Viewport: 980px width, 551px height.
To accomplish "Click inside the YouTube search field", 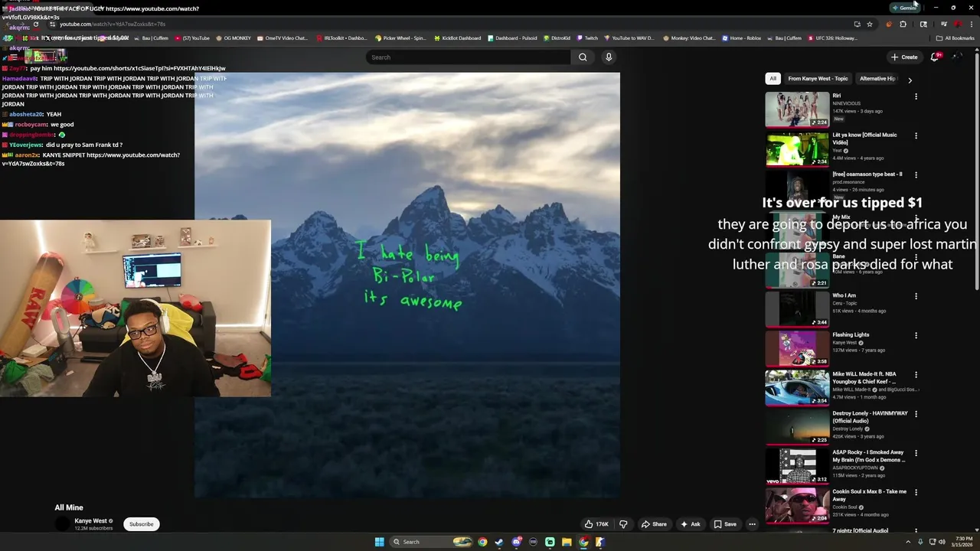I will tap(468, 57).
